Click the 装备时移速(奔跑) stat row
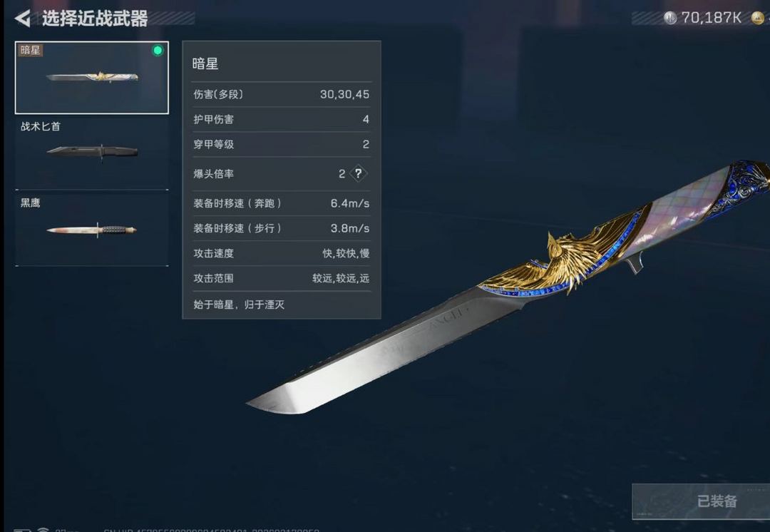Image resolution: width=770 pixels, height=532 pixels. click(282, 203)
